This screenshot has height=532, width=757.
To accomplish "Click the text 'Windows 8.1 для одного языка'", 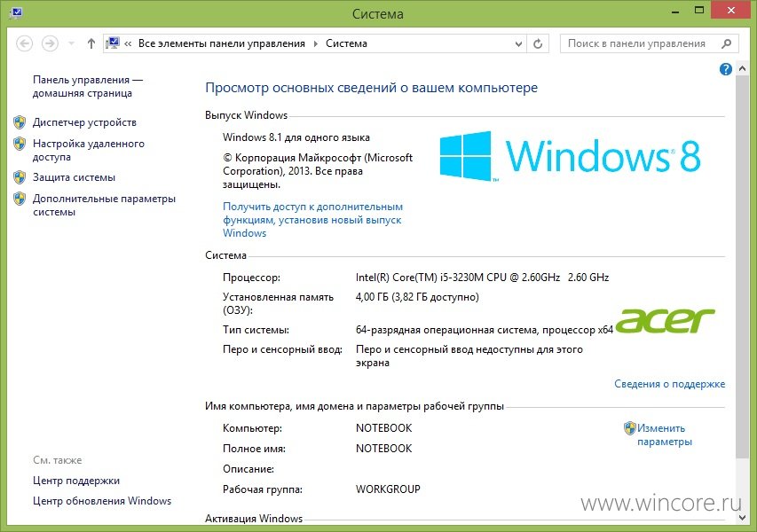I will [296, 137].
